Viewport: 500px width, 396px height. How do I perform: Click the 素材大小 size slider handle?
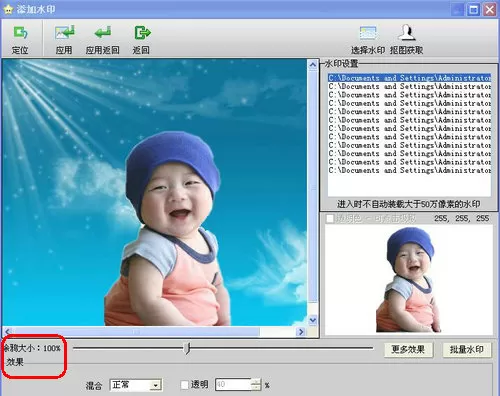tap(188, 348)
